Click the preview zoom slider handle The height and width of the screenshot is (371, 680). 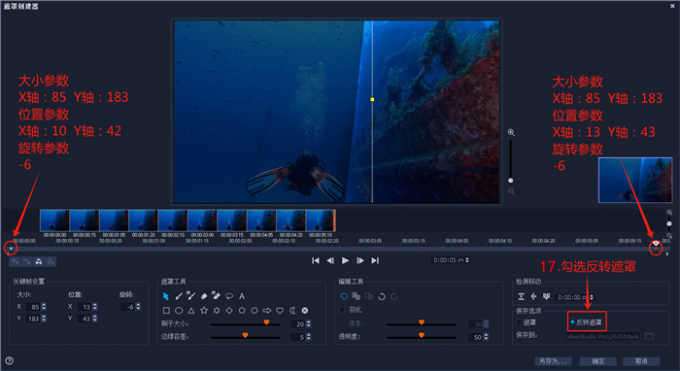(510, 181)
